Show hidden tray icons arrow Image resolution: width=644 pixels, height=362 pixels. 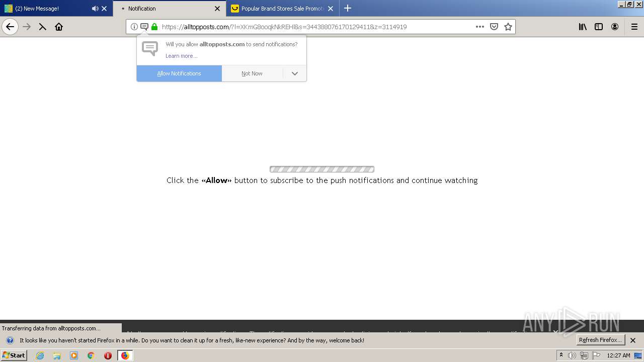pos(561,355)
